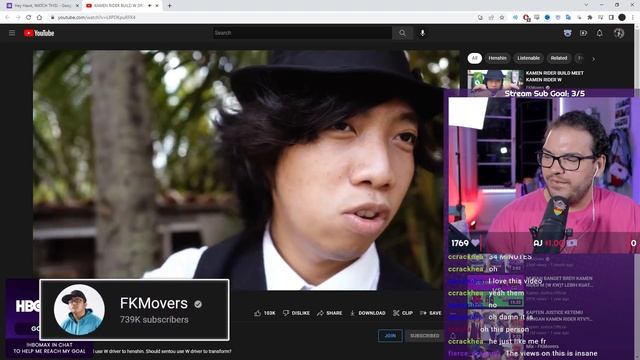Click the YouTube search input field

coord(302,33)
